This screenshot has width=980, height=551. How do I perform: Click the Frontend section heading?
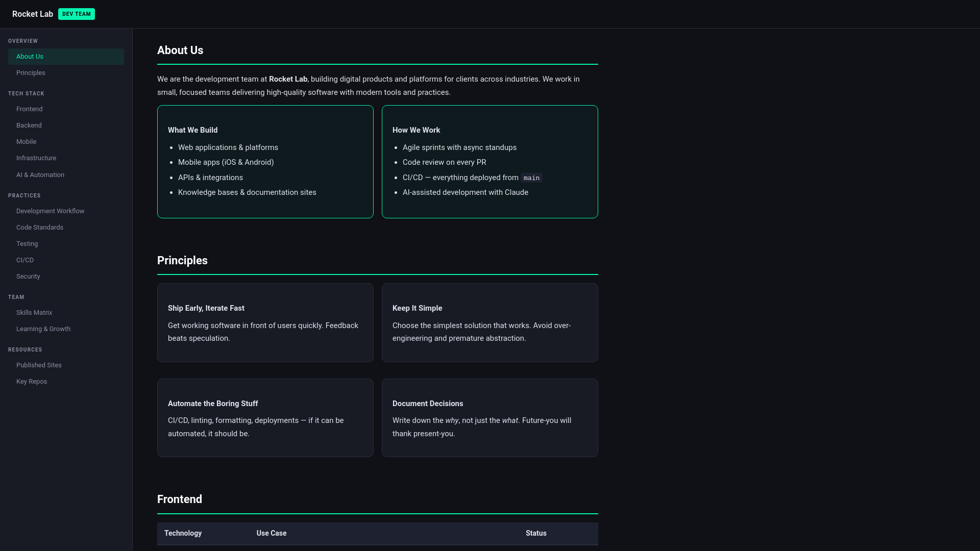(180, 499)
